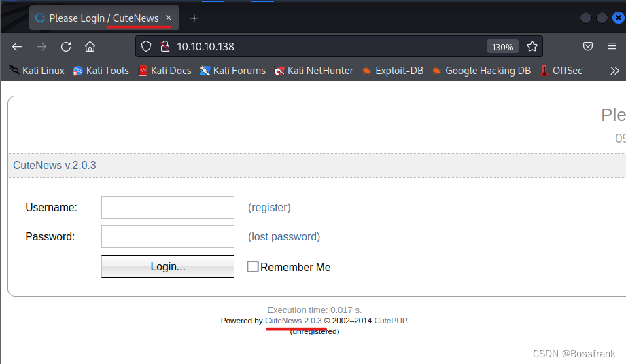Tick the Remember Me checkbox

point(253,266)
